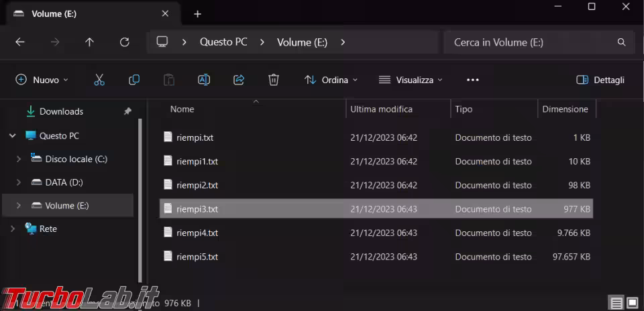Click the computer icon in address bar

coord(162,42)
